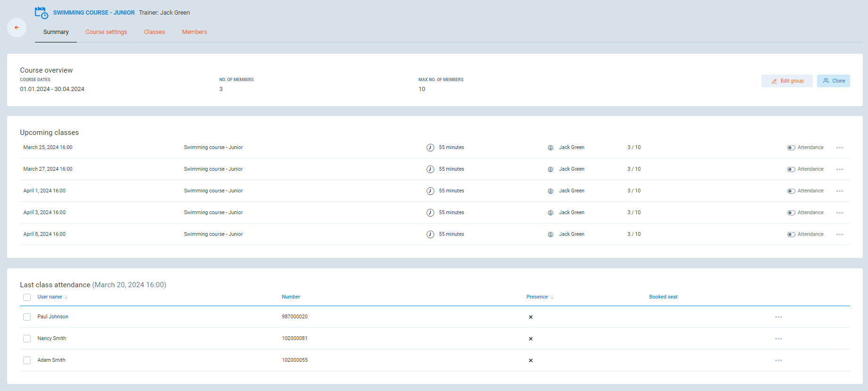Click the back arrow button
The width and height of the screenshot is (868, 391).
point(17,28)
